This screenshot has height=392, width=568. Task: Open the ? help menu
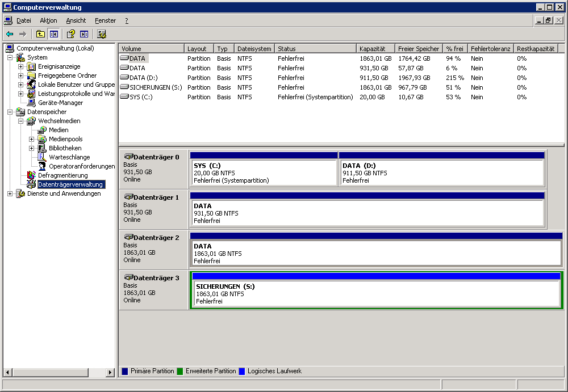pyautogui.click(x=127, y=20)
